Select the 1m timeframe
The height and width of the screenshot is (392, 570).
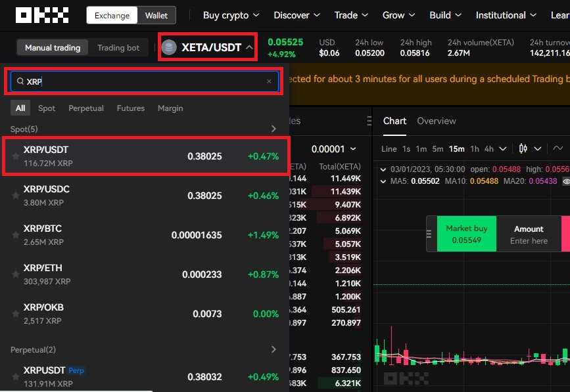[421, 149]
